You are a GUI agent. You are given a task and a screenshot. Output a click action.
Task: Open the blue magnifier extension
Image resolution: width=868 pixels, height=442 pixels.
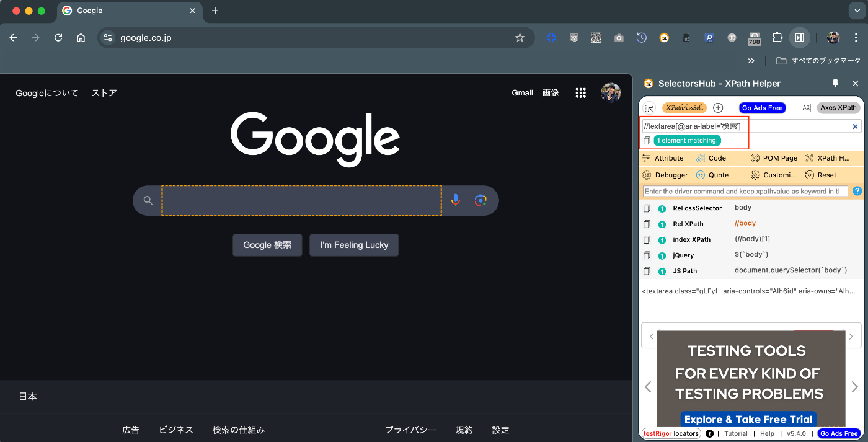(709, 38)
